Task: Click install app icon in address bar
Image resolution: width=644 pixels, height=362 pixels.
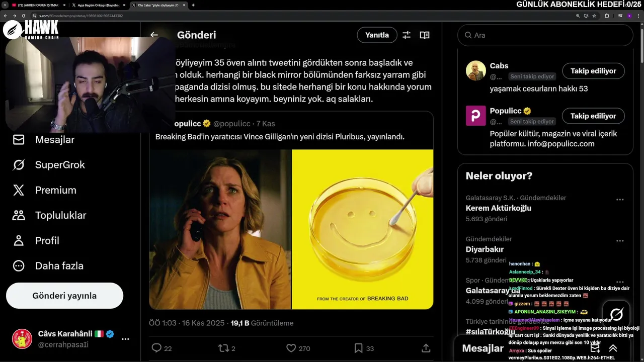Action: click(x=586, y=16)
